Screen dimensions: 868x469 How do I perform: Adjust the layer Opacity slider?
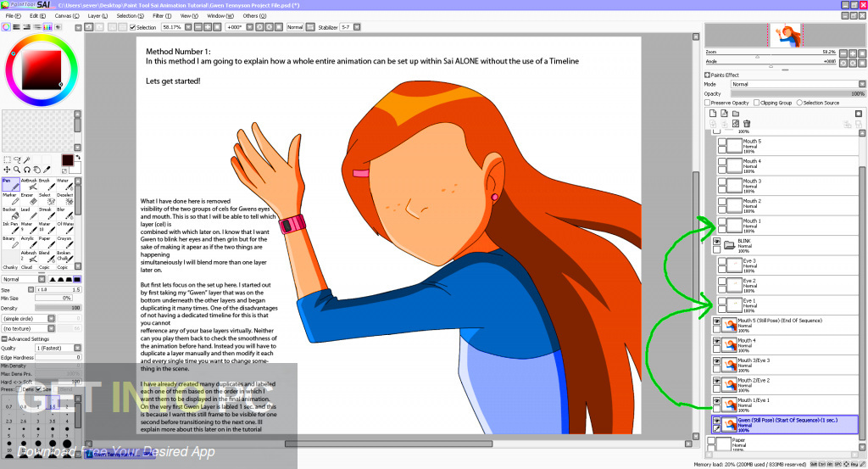[798, 93]
